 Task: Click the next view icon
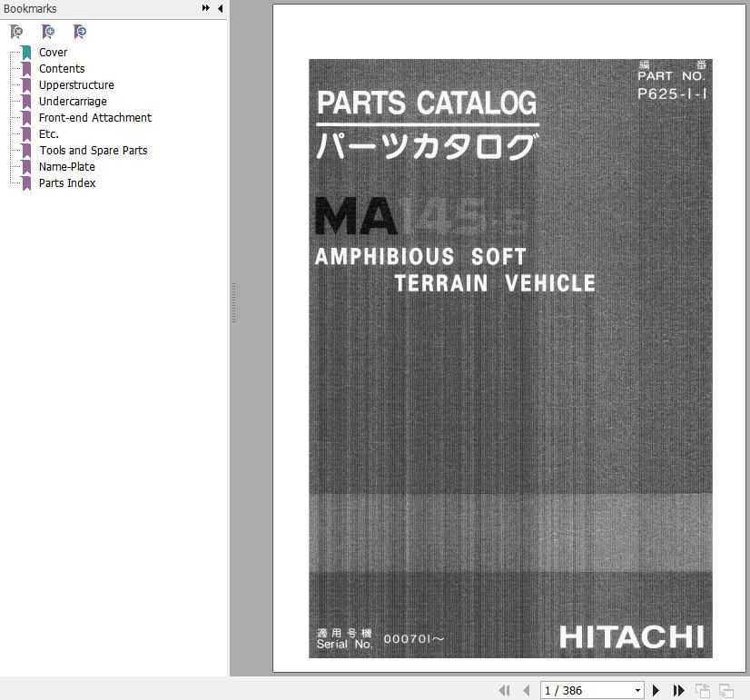coord(726,690)
